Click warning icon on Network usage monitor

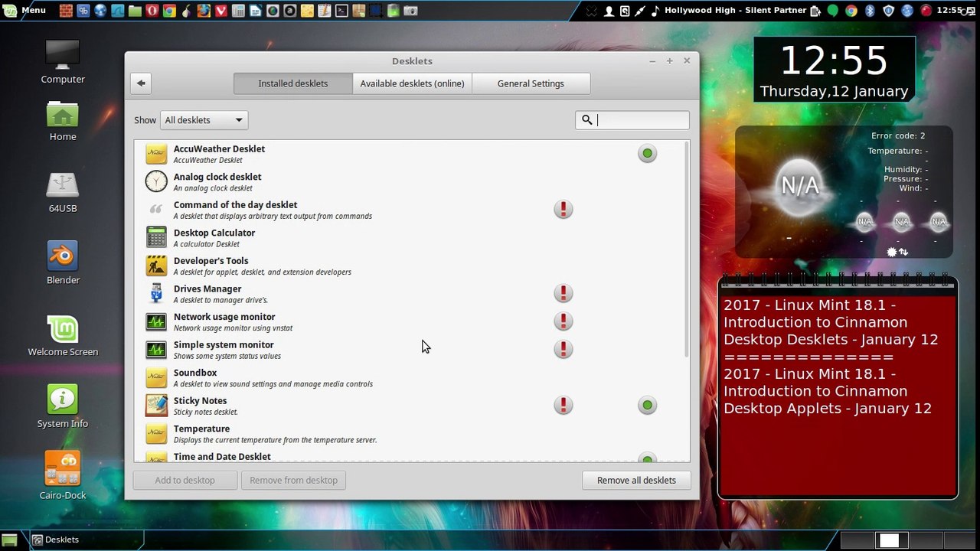click(x=563, y=321)
